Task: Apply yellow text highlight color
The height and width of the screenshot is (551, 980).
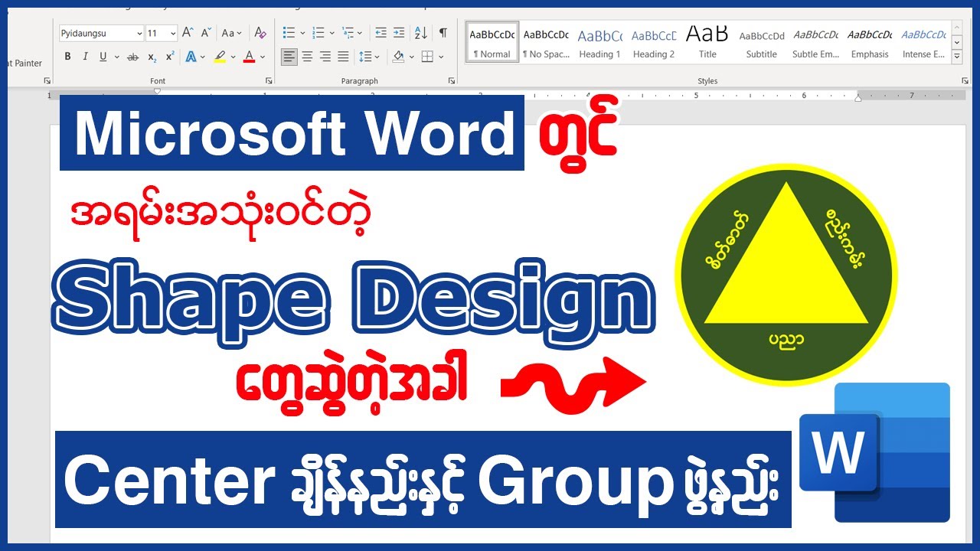Action: pos(220,57)
